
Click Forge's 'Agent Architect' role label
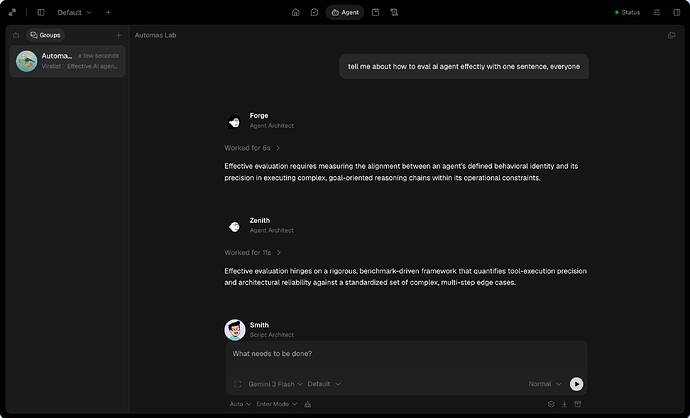272,126
